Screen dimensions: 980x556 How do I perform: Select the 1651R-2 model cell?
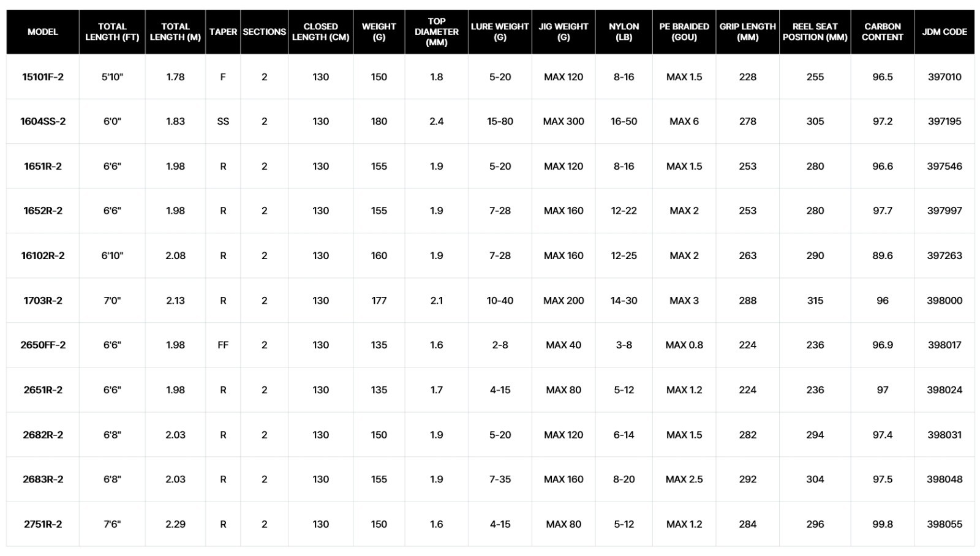(43, 167)
